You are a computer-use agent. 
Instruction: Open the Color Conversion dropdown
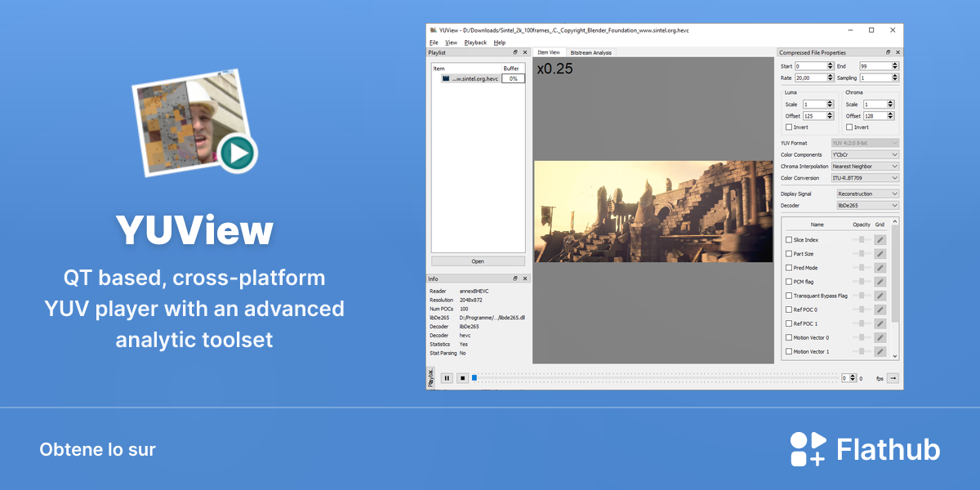(865, 177)
